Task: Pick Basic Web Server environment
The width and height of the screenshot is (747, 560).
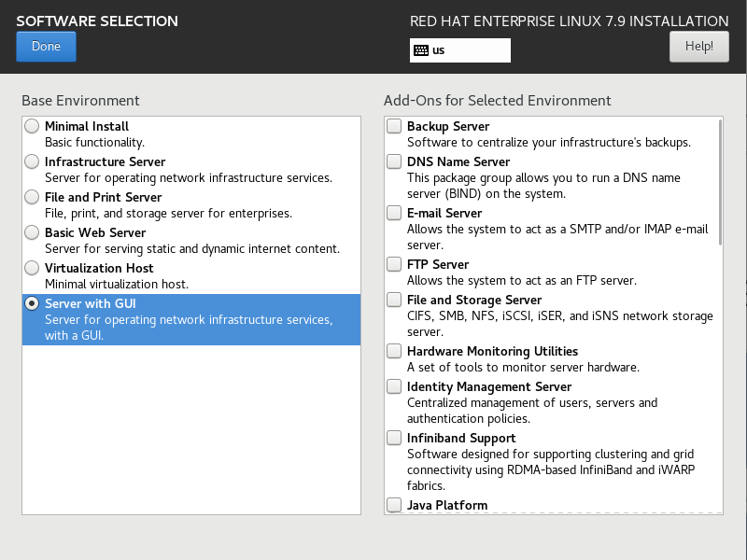Action: pos(33,232)
